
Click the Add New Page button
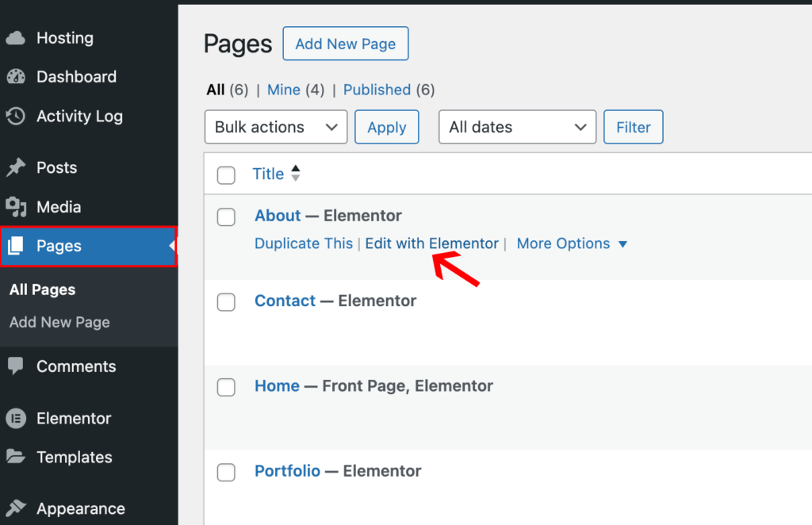click(x=346, y=44)
